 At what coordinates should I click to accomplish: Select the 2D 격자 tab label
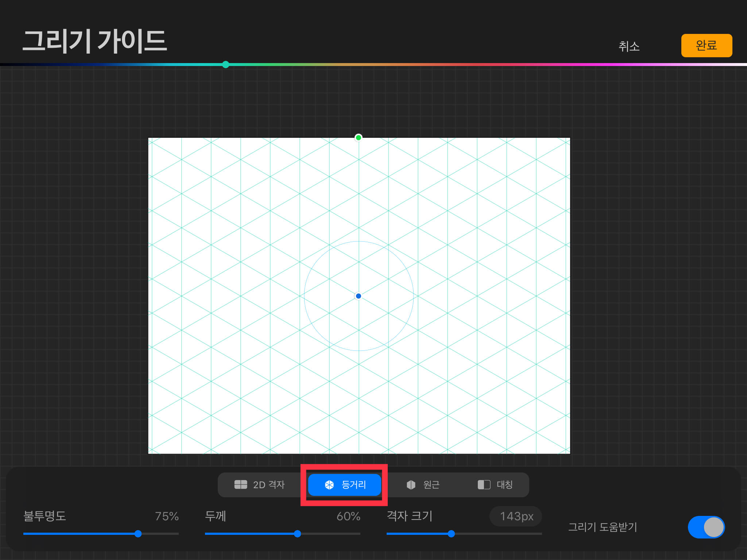click(x=269, y=485)
